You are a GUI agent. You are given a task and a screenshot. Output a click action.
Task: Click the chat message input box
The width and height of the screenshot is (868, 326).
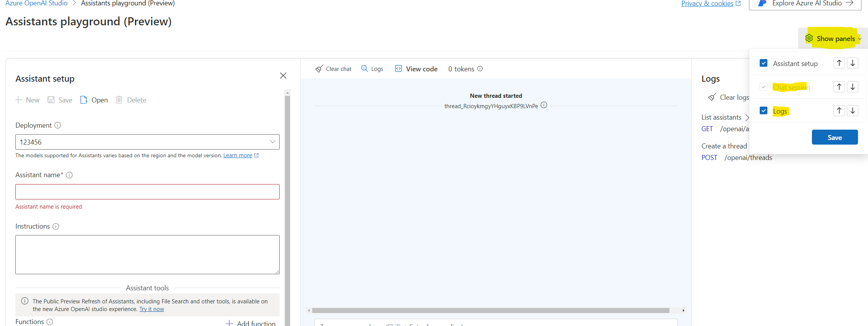496,323
